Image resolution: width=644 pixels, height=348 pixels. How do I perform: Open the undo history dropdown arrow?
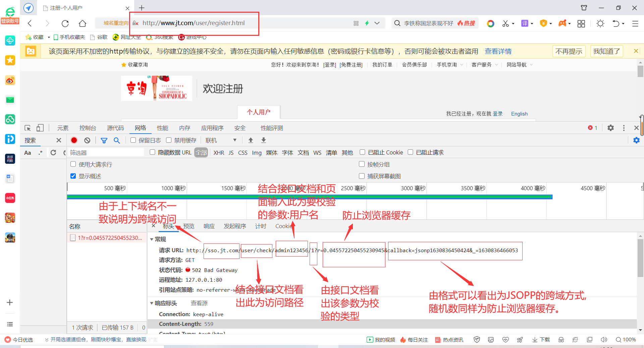[623, 23]
